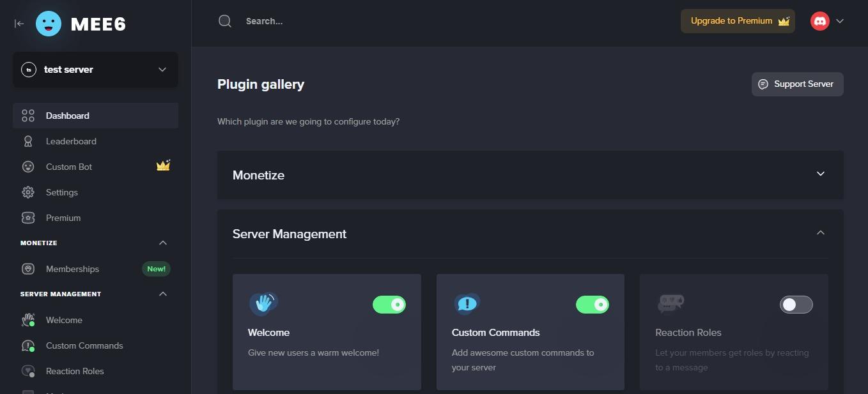Open Custom Bot menu item
868x394 pixels.
95,167
